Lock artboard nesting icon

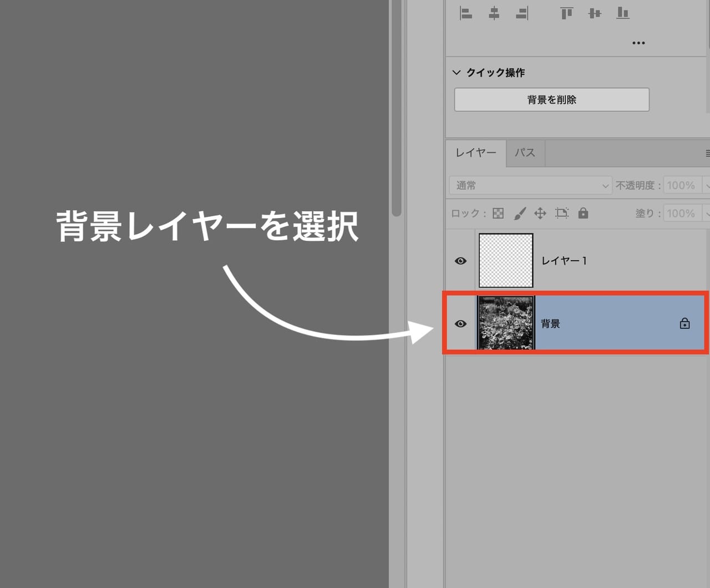(x=562, y=213)
